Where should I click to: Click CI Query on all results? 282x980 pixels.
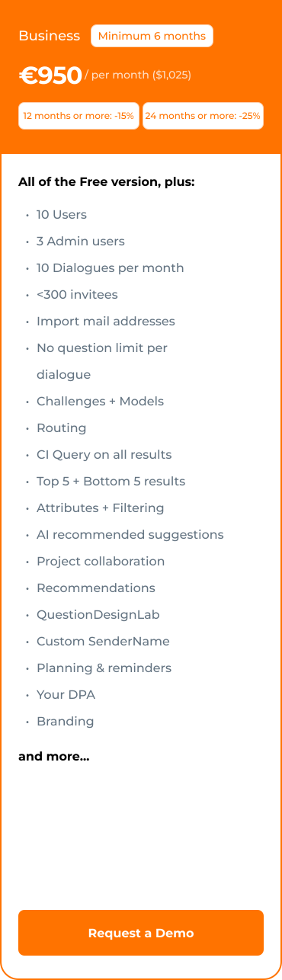pos(104,454)
